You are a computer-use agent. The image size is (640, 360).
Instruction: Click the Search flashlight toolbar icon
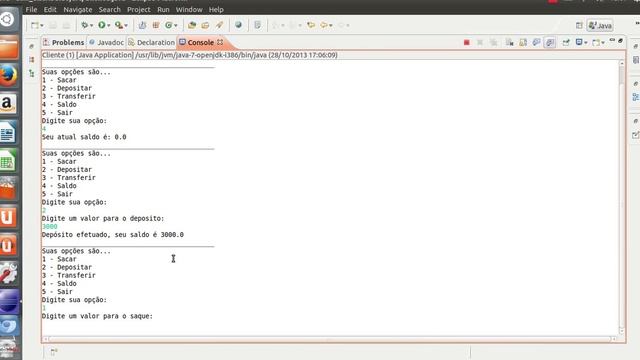coord(219,25)
